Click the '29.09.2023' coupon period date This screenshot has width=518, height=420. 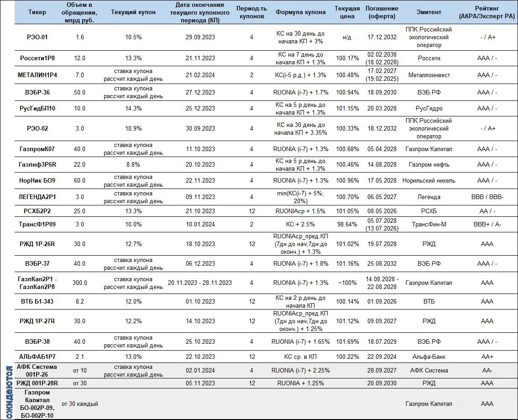click(200, 37)
